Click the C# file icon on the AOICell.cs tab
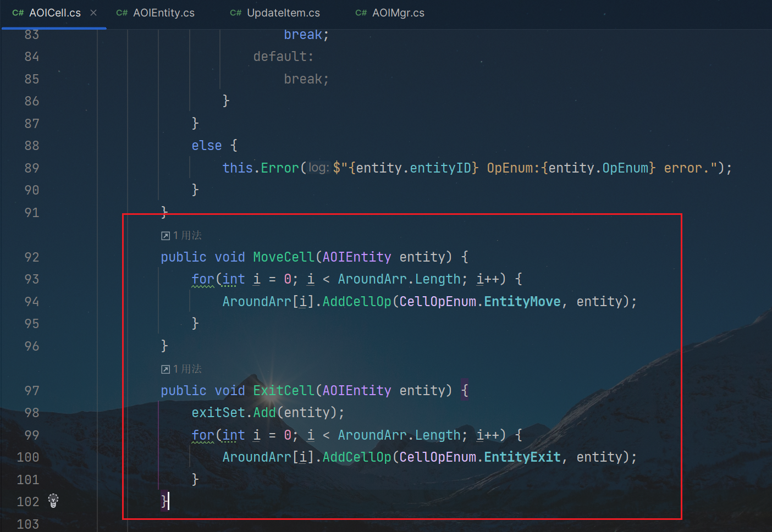Screen dimensions: 772x532 click(x=18, y=13)
